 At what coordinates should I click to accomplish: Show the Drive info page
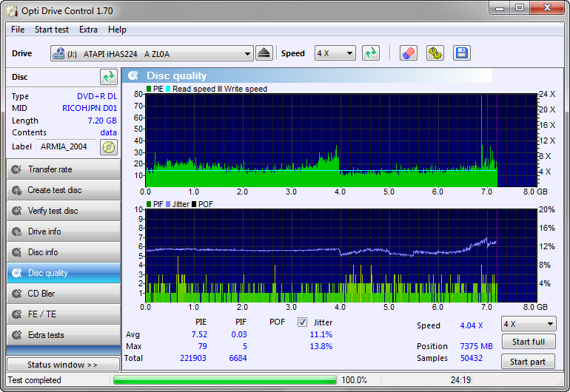pyautogui.click(x=64, y=232)
